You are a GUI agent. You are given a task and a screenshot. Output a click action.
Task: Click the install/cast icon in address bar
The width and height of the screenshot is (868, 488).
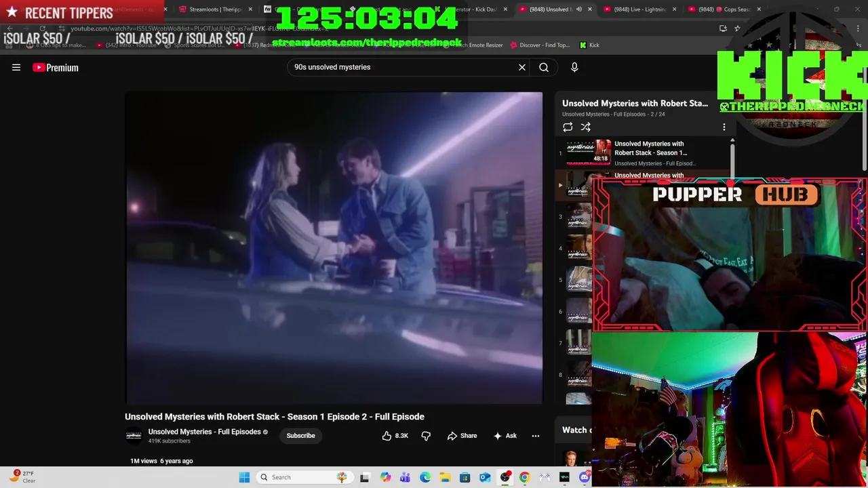[x=723, y=28]
